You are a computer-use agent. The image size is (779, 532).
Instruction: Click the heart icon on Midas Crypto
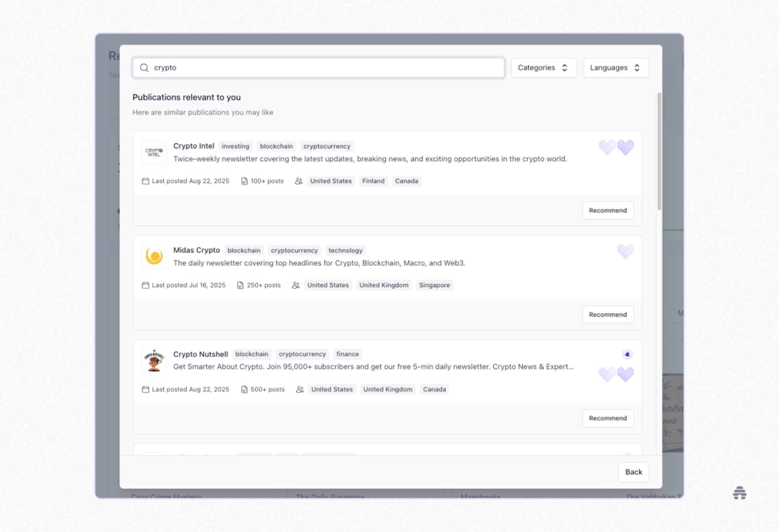625,252
